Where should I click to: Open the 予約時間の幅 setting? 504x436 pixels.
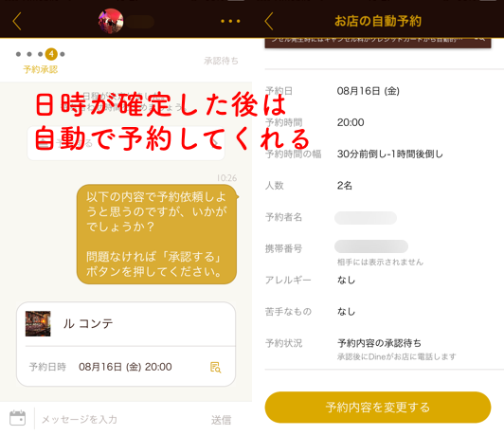click(x=384, y=154)
